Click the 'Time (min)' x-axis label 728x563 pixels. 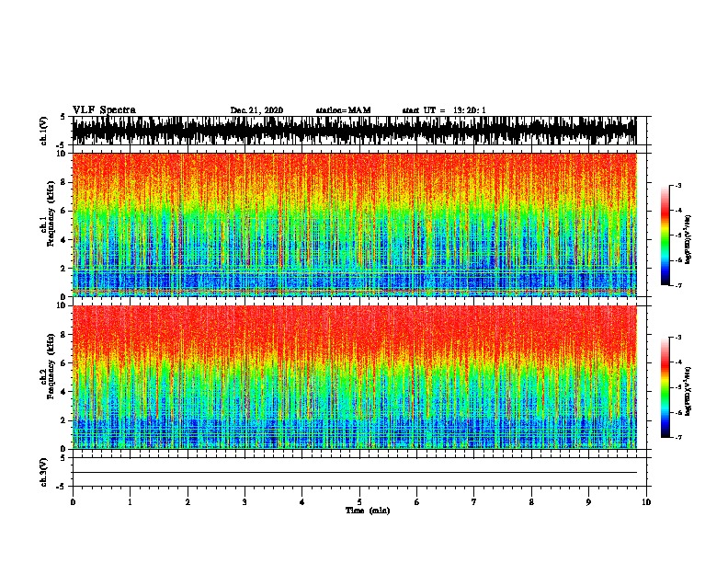click(368, 511)
